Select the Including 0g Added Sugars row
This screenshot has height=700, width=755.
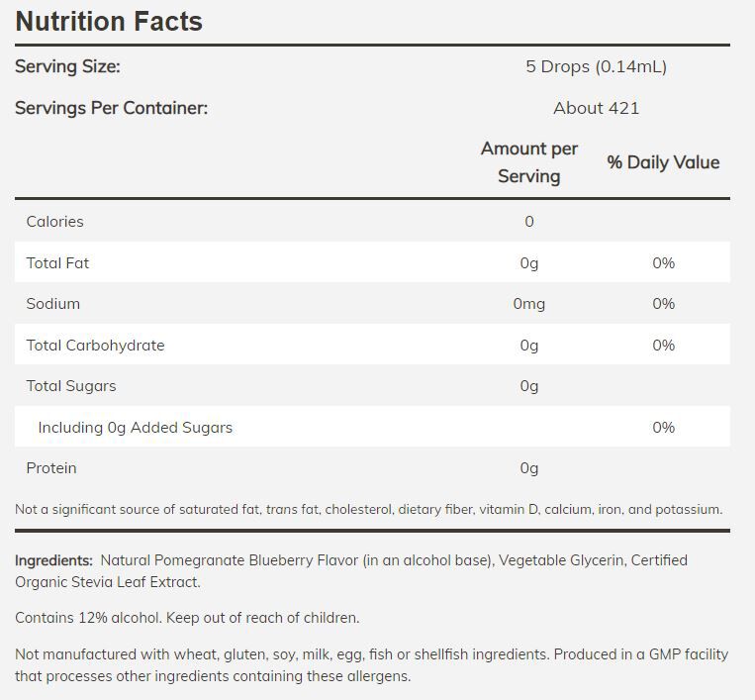[135, 428]
